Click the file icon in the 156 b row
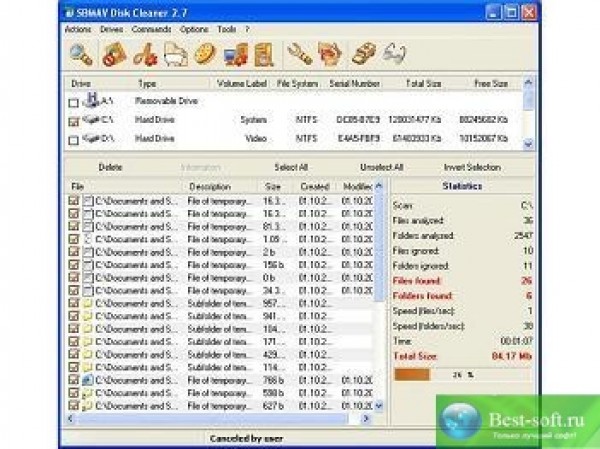The height and width of the screenshot is (449, 600). point(88,265)
